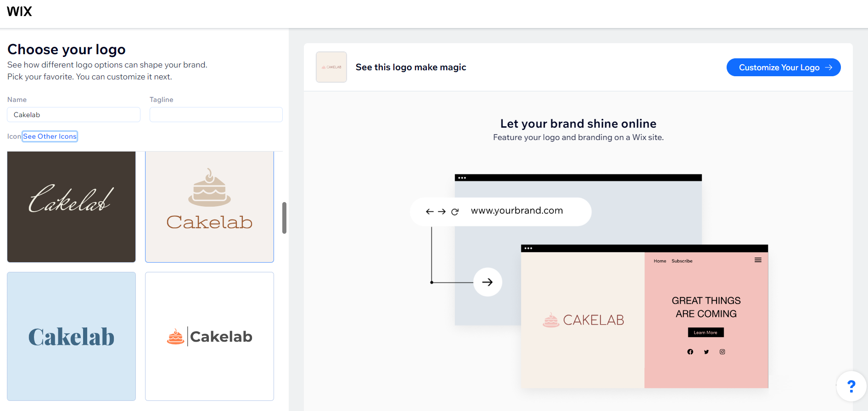Image resolution: width=868 pixels, height=411 pixels.
Task: Click the Twitter icon in the site preview
Action: click(x=706, y=352)
